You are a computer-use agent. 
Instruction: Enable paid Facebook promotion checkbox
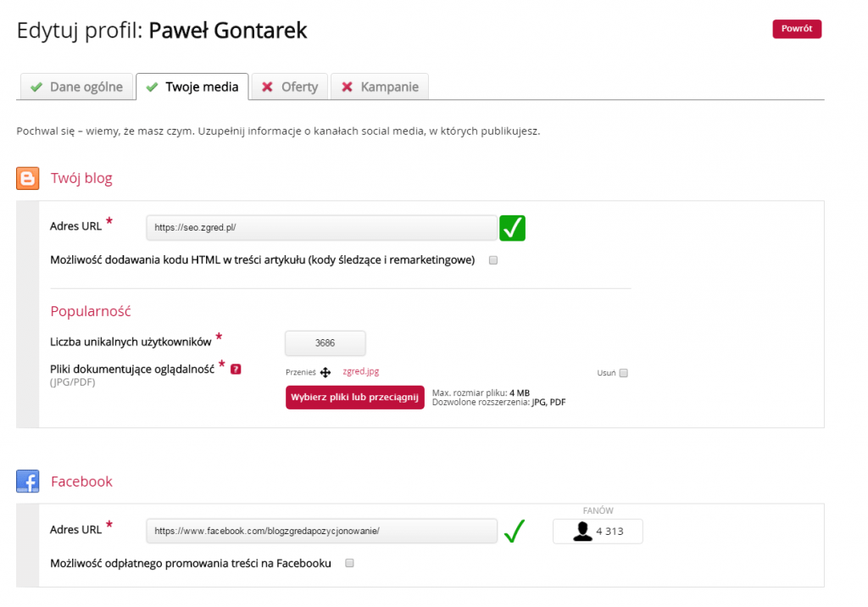[x=349, y=563]
